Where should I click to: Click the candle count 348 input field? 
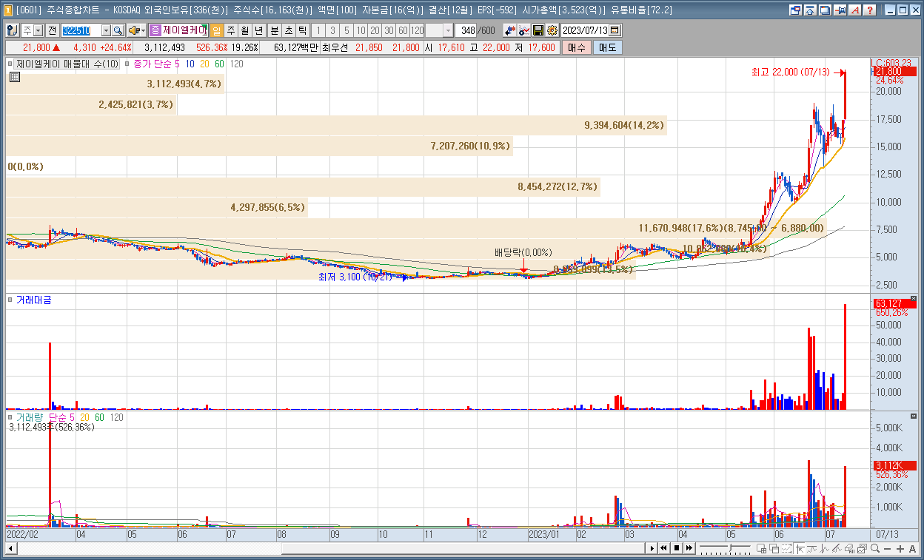[x=466, y=30]
